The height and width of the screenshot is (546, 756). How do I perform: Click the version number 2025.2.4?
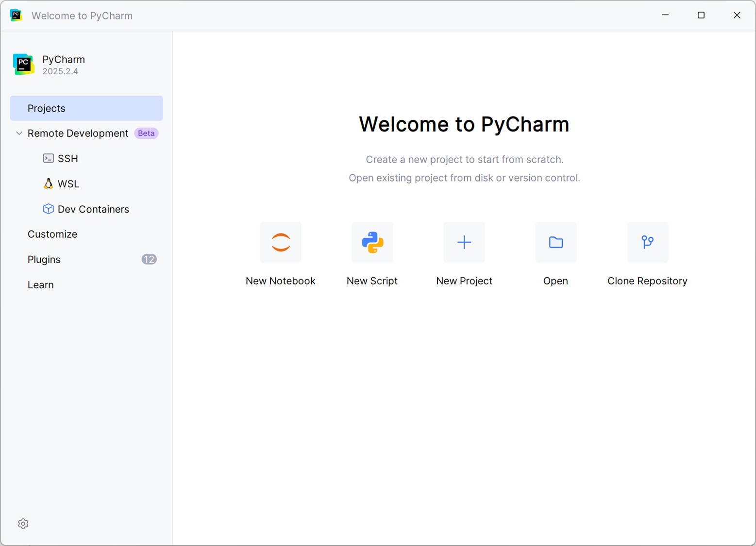pyautogui.click(x=60, y=71)
